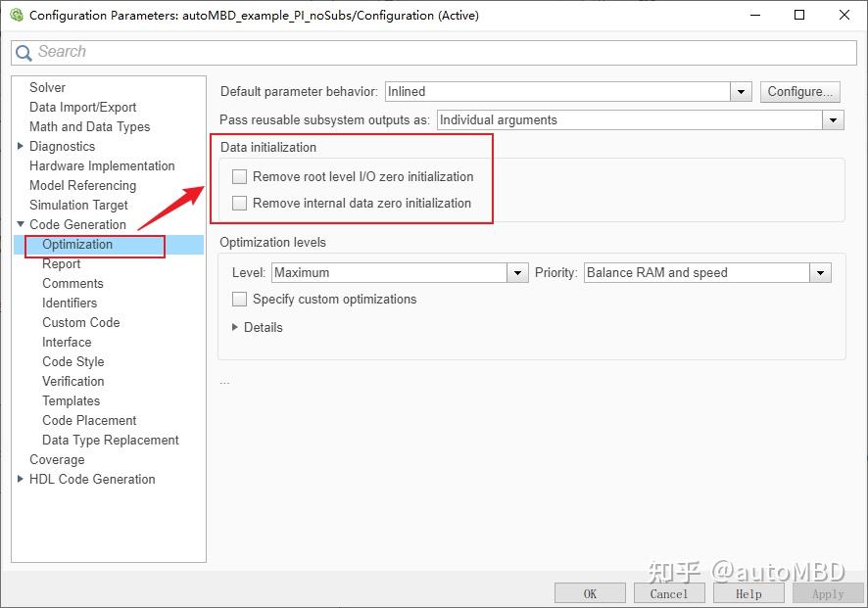Select the Verification pane

[x=73, y=381]
